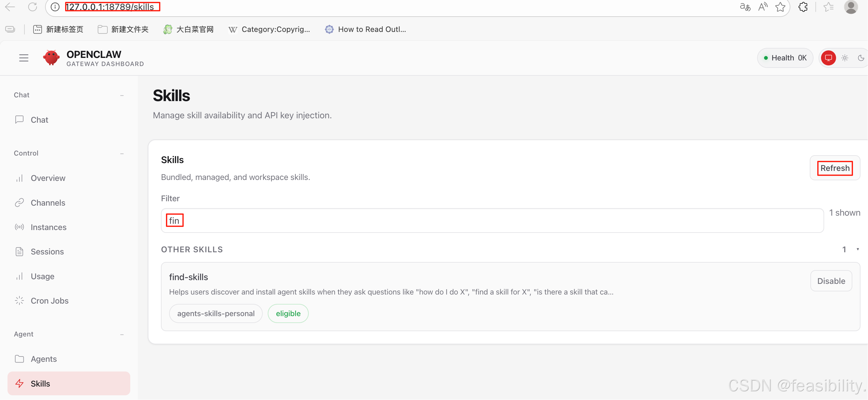Disable the find-skills skill
Viewport: 868px width, 400px height.
coord(831,281)
